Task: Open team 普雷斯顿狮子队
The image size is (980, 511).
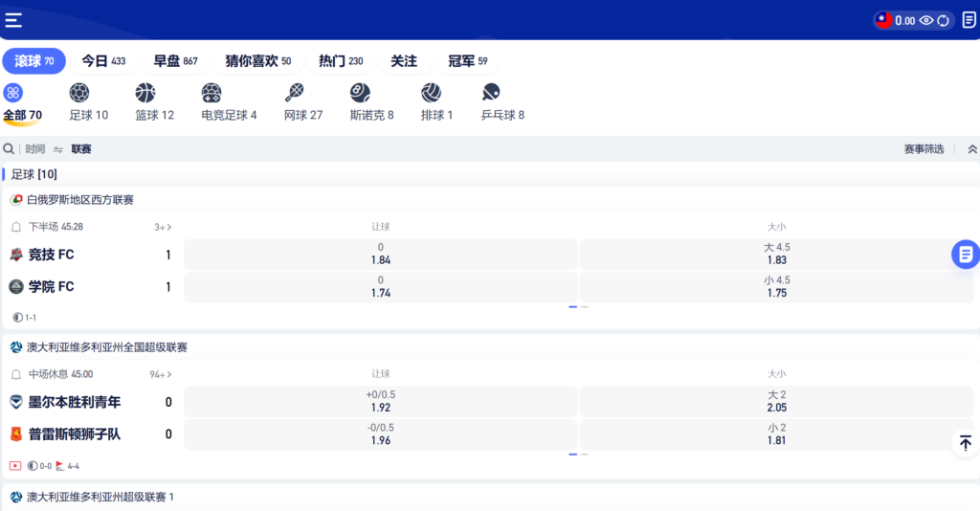Action: (75, 434)
